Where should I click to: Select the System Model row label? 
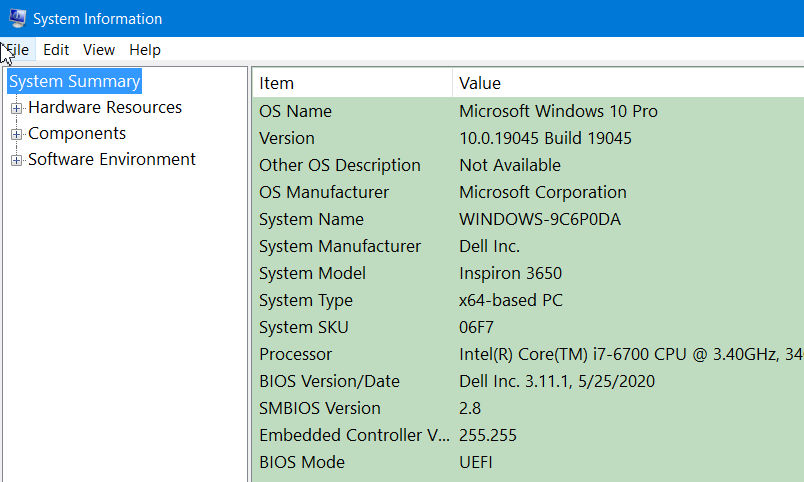(312, 273)
